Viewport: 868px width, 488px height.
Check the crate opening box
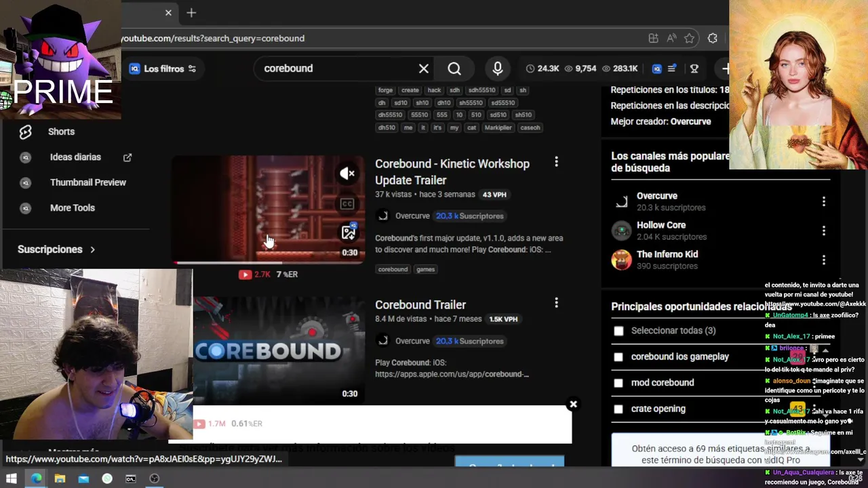pyautogui.click(x=618, y=409)
